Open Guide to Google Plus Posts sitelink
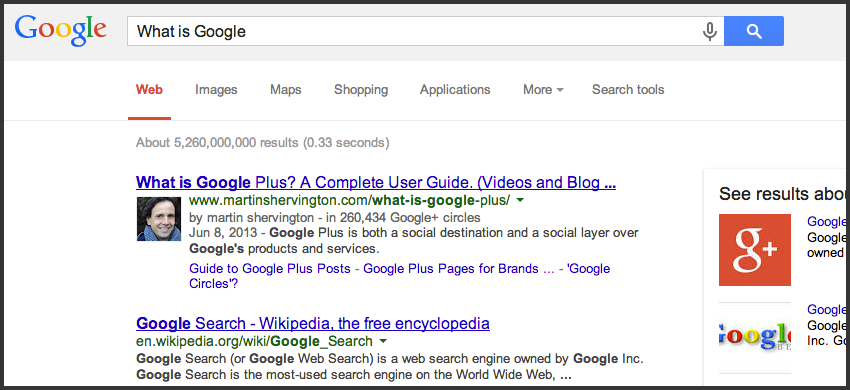The image size is (850, 390). tap(270, 268)
